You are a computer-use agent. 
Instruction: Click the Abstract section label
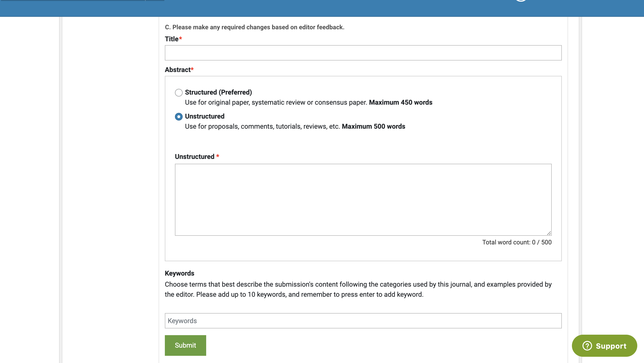tap(178, 70)
